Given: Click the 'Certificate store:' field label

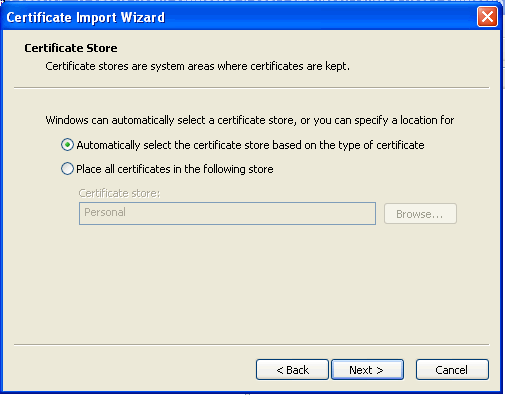Looking at the screenshot, I should (119, 193).
